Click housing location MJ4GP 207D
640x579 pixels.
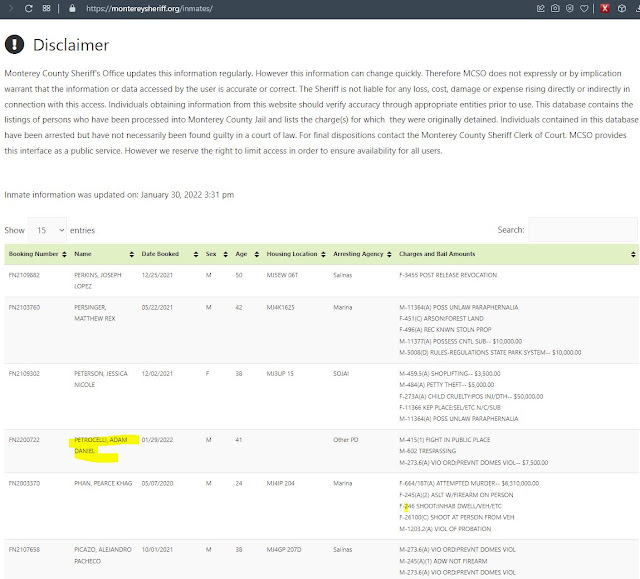click(x=284, y=549)
